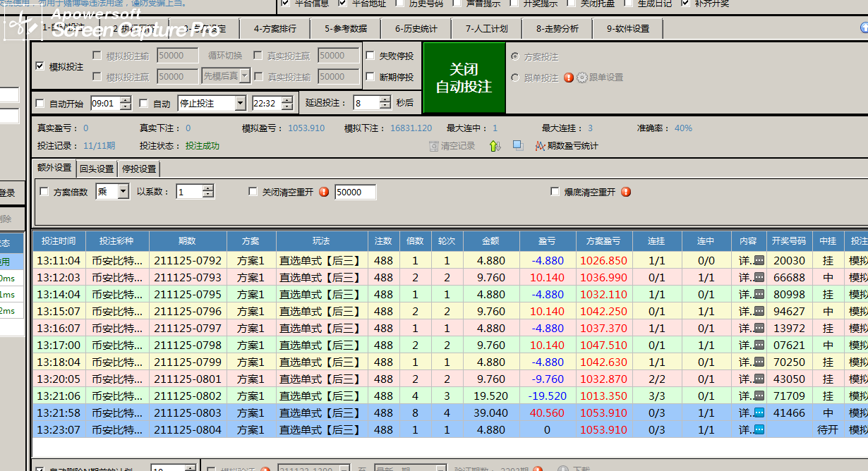Enable the 爆底清空重开 checkbox

tap(555, 192)
